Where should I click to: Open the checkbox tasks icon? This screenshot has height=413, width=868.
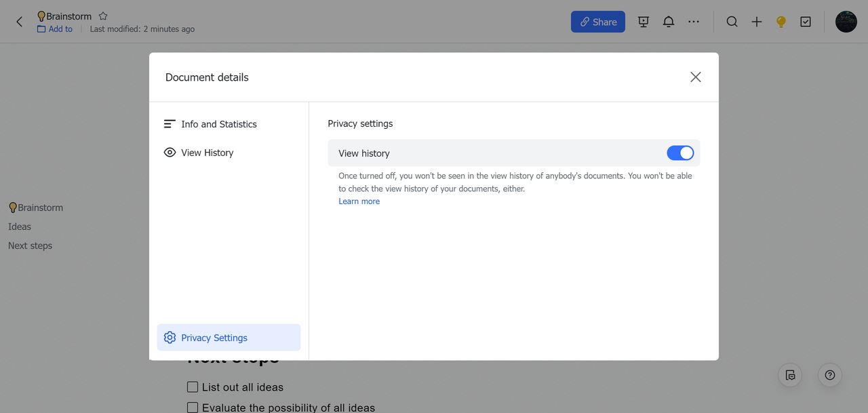[x=806, y=22]
